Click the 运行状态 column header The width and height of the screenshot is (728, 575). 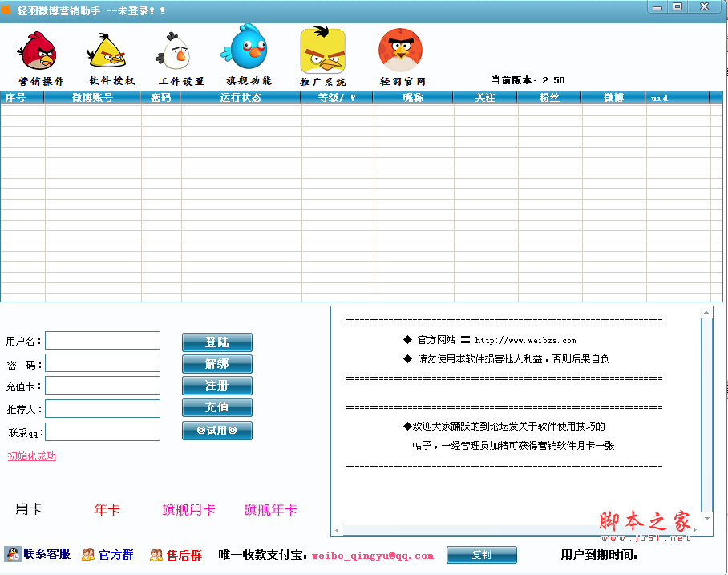(241, 97)
